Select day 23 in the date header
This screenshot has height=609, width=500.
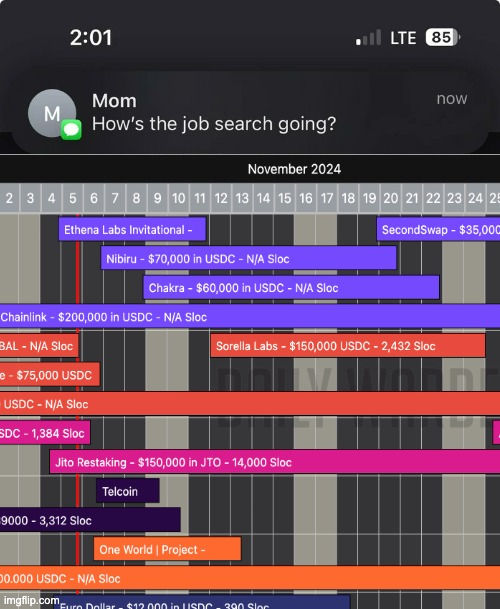coord(454,198)
